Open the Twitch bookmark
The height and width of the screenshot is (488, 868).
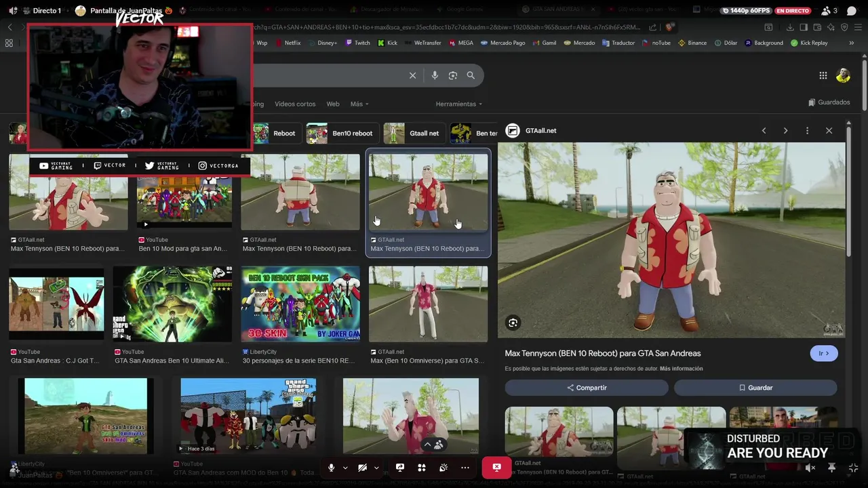[x=358, y=43]
